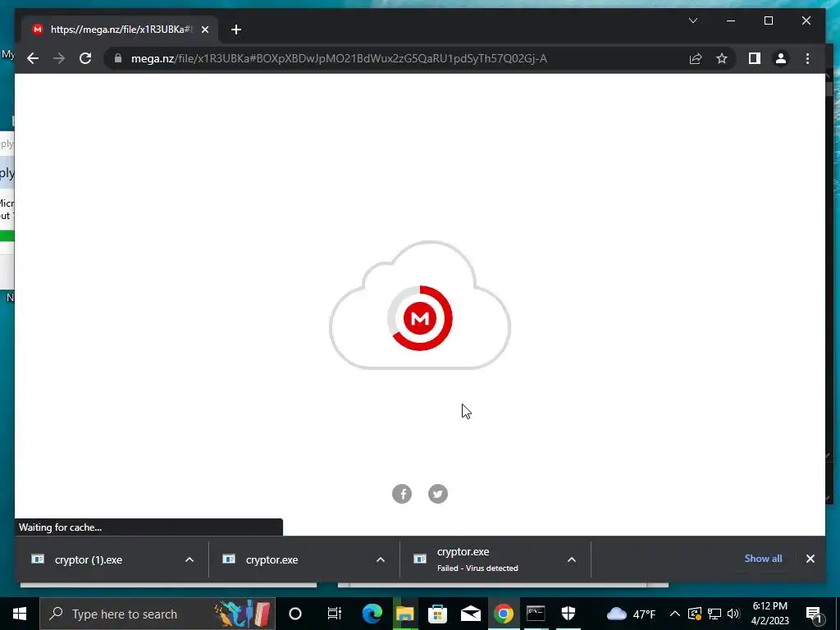Go back using Chrome's back arrow
Image resolution: width=840 pixels, height=630 pixels.
pos(33,58)
